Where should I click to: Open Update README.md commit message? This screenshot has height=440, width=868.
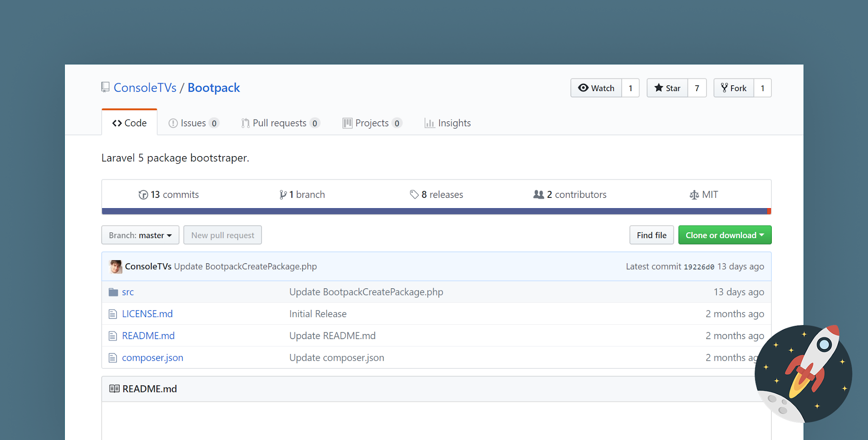(332, 336)
